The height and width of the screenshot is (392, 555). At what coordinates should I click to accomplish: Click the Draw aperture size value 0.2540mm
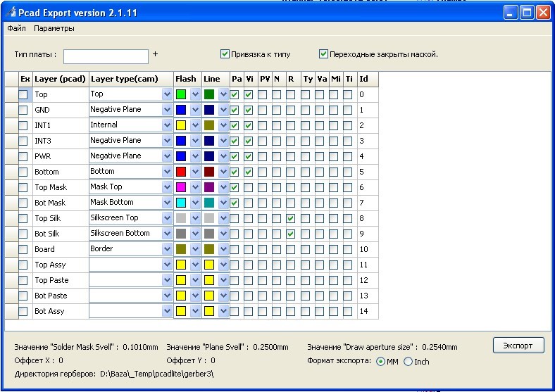tap(439, 347)
